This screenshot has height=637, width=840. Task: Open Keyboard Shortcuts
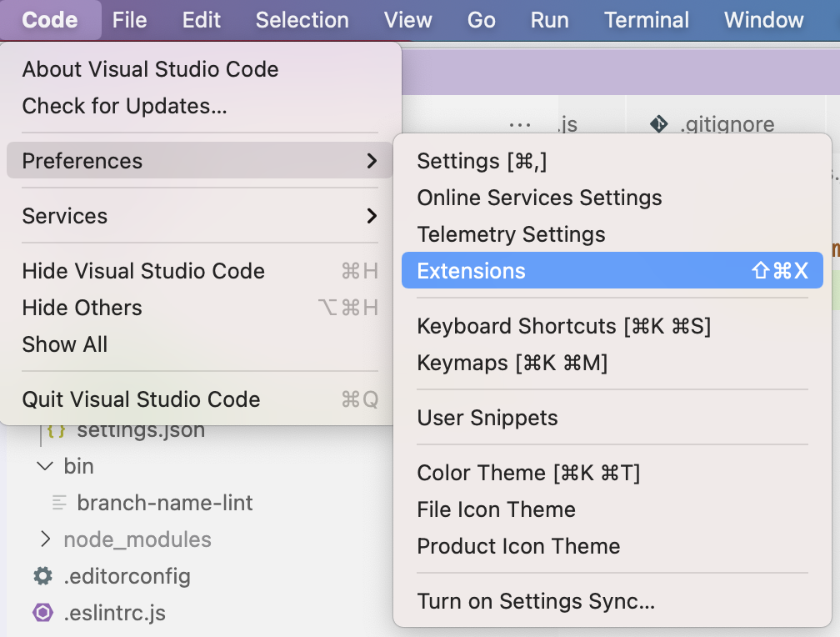(612, 325)
